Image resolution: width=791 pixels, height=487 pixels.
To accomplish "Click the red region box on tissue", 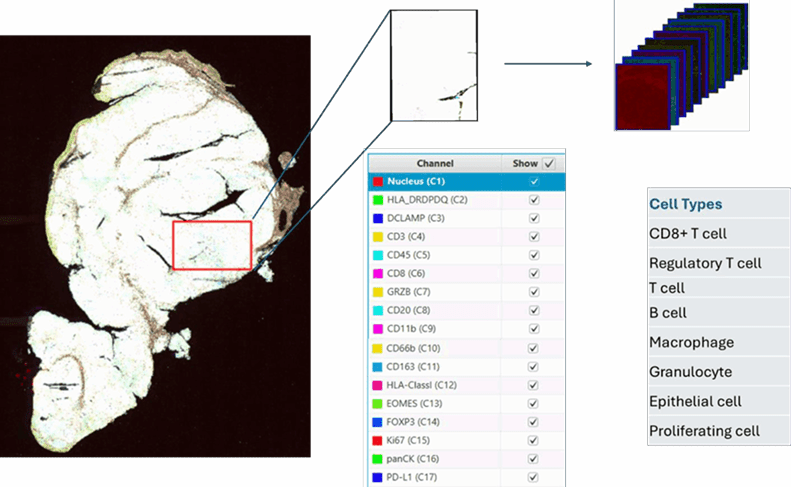I will [x=211, y=245].
